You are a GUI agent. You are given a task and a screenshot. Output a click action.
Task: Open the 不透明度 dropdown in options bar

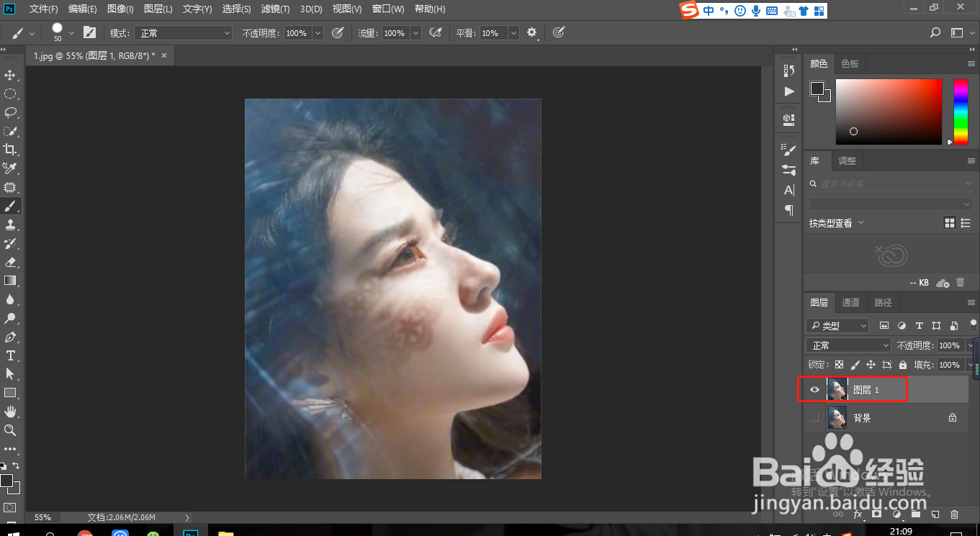pyautogui.click(x=318, y=33)
